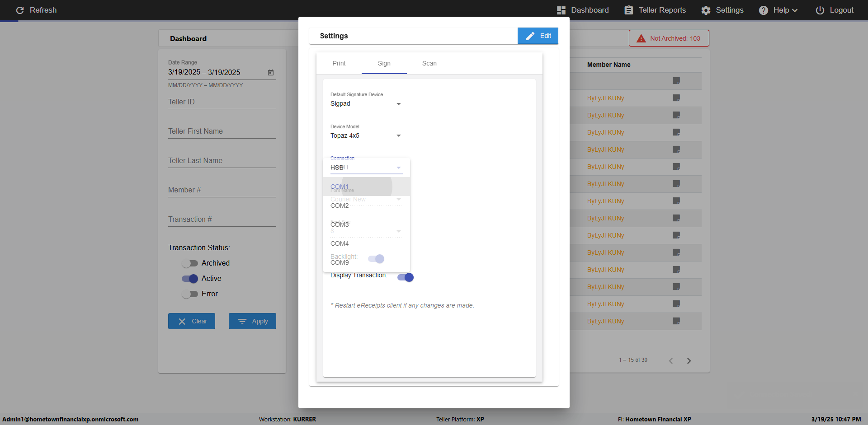Select COM1 from connection list
Screen dimensions: 868x425
click(x=367, y=187)
